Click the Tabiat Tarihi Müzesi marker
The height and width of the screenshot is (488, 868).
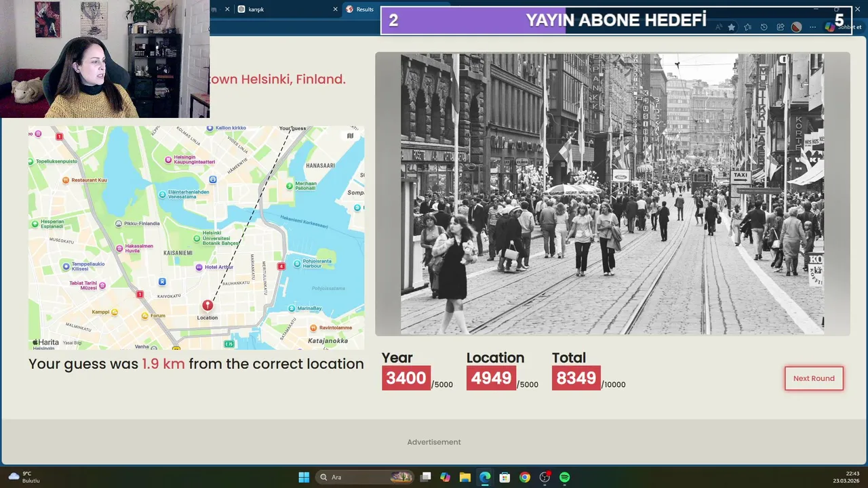point(102,285)
